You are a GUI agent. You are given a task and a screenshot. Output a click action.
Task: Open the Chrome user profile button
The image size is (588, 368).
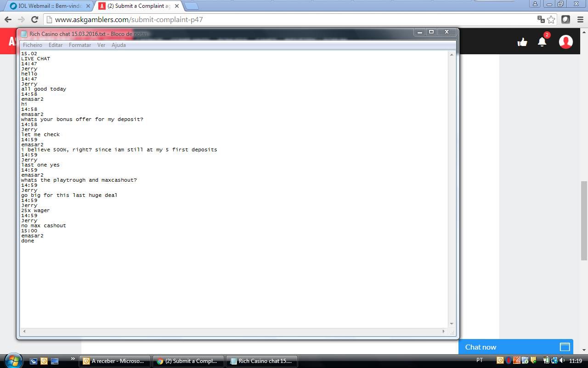[535, 4]
